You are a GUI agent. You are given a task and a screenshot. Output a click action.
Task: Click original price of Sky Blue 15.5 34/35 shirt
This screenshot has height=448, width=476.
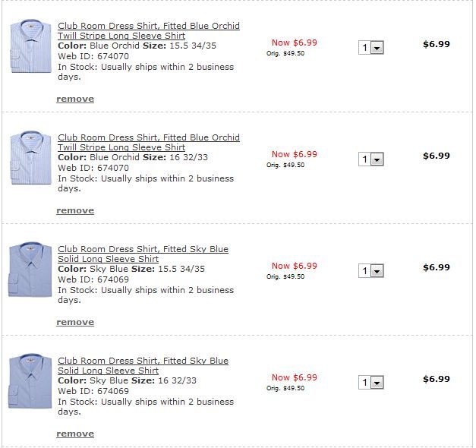click(x=285, y=276)
